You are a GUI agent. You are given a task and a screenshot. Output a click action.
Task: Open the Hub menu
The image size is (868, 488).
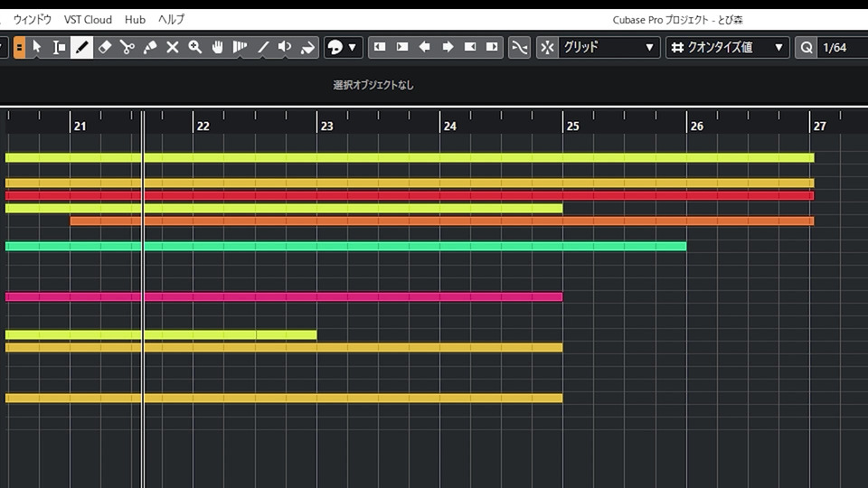(135, 19)
